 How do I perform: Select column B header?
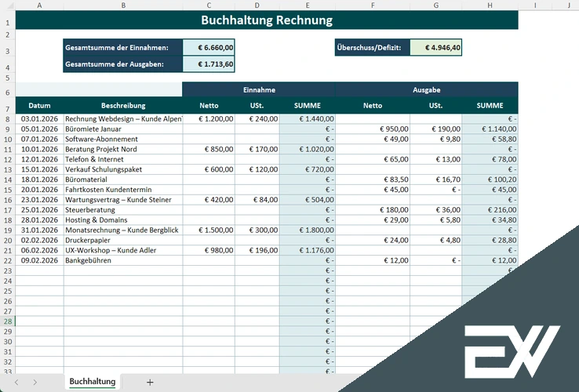click(x=123, y=5)
